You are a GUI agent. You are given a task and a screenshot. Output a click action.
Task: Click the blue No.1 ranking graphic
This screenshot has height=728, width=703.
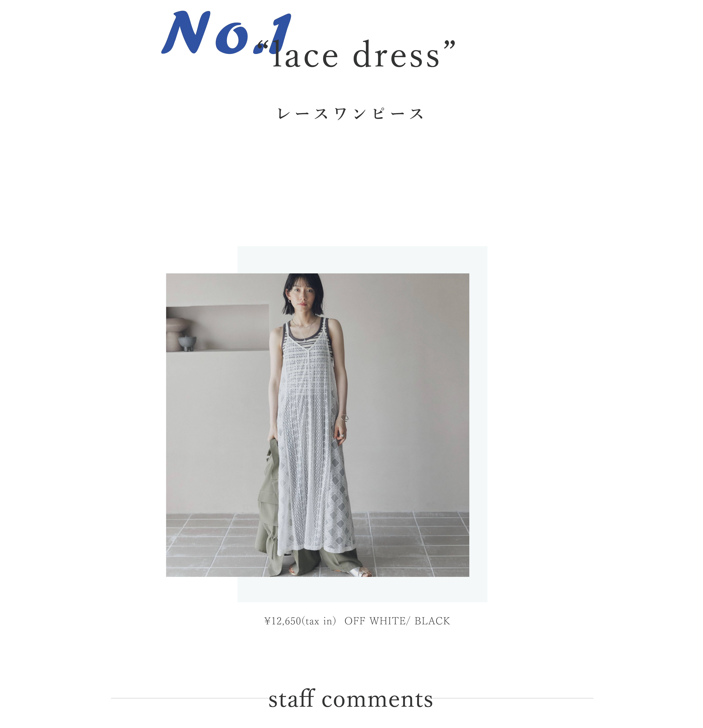[226, 33]
